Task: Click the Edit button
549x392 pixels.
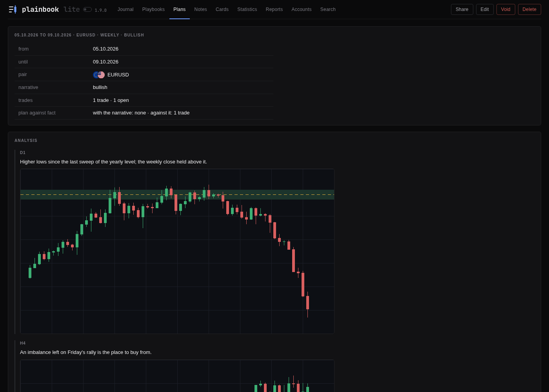Action: tap(485, 9)
